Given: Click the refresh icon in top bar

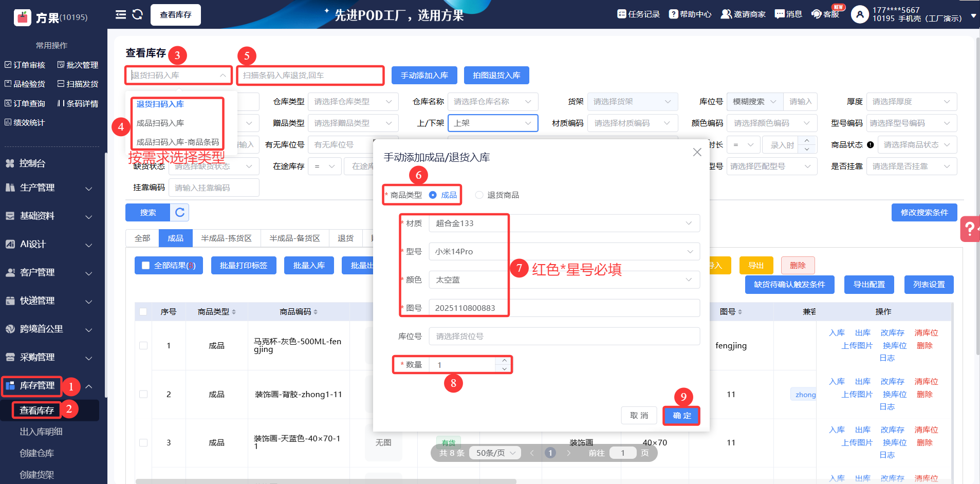Looking at the screenshot, I should pyautogui.click(x=137, y=14).
